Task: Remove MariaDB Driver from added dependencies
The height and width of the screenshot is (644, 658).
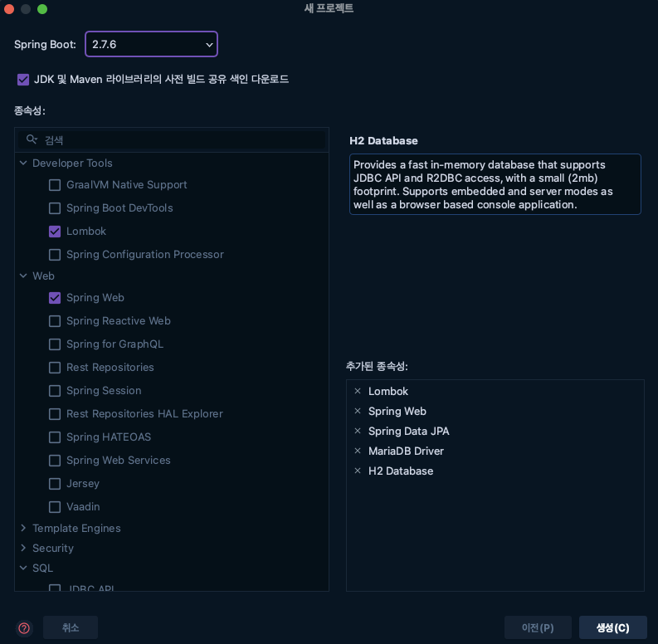Action: point(358,451)
